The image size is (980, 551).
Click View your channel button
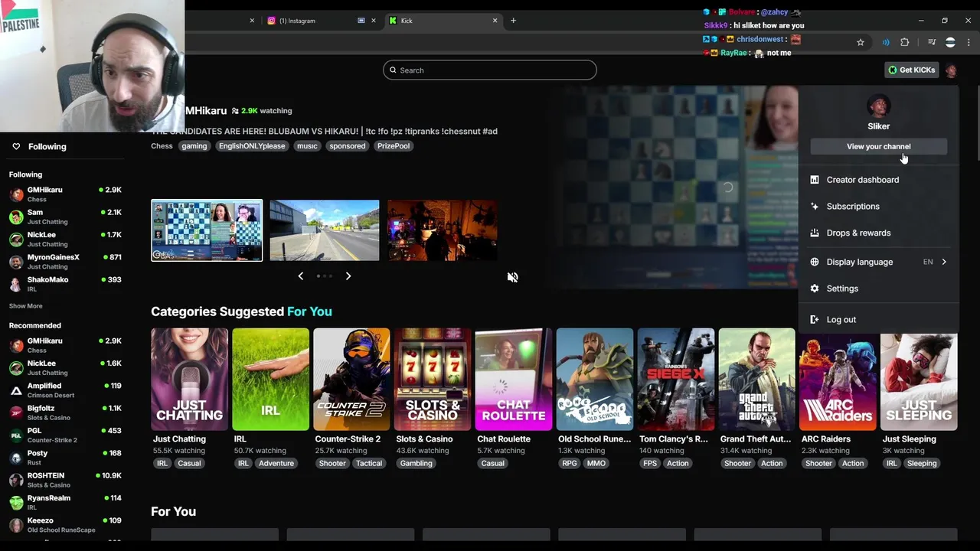pyautogui.click(x=878, y=146)
